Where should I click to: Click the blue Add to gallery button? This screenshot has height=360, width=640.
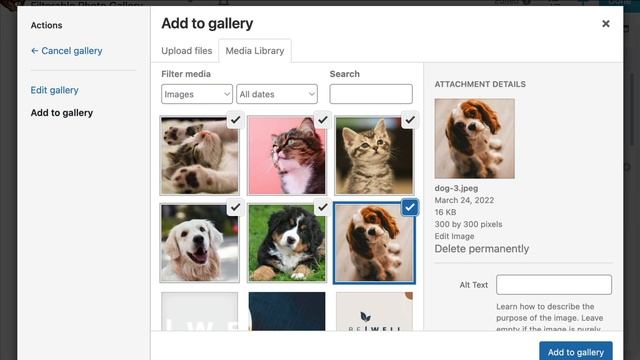[576, 351]
